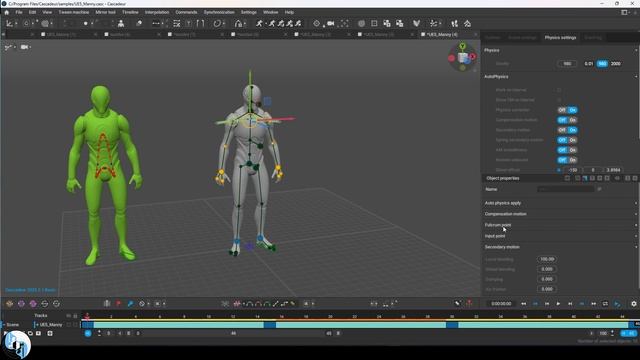Collapse the AutoPhysics section
The image size is (640, 360).
636,77
